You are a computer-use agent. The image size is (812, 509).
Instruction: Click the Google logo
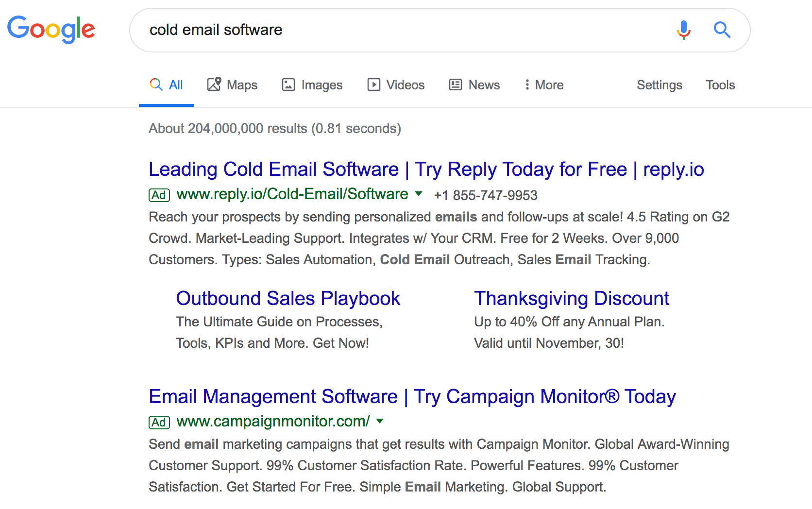pyautogui.click(x=51, y=29)
